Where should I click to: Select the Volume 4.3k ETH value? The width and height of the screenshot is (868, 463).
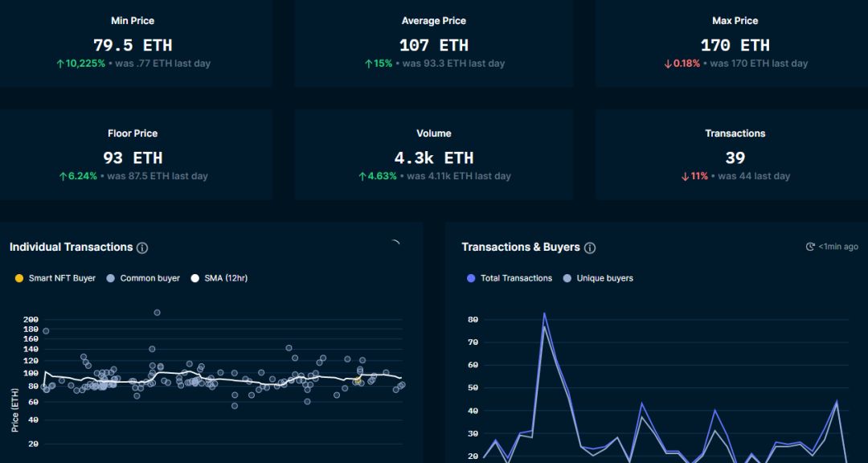434,158
